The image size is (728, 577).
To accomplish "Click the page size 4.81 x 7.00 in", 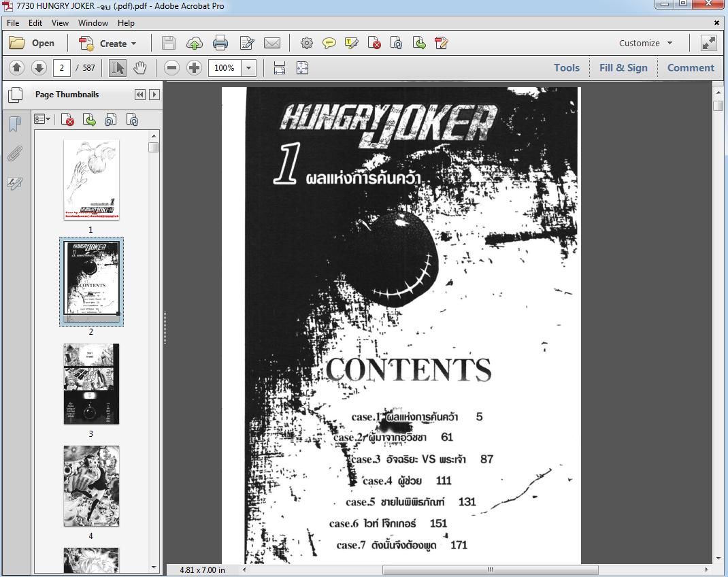I will pyautogui.click(x=203, y=570).
